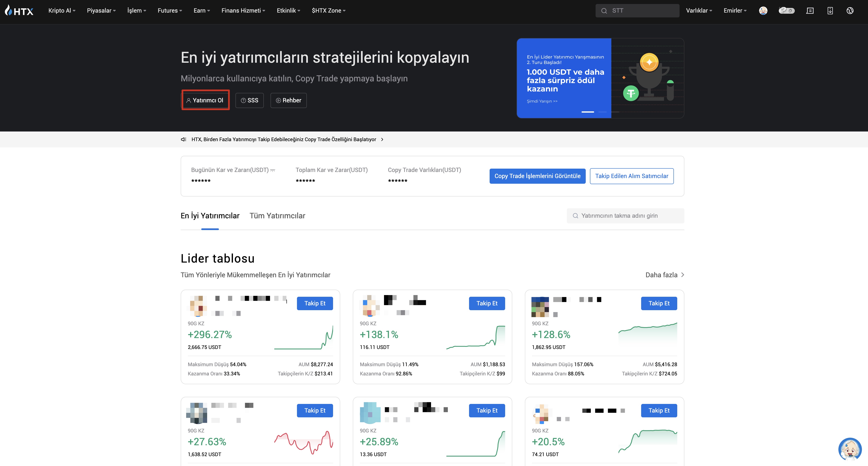This screenshot has width=868, height=466.
Task: Open the +27.63% trader's avatar
Action: pyautogui.click(x=197, y=413)
